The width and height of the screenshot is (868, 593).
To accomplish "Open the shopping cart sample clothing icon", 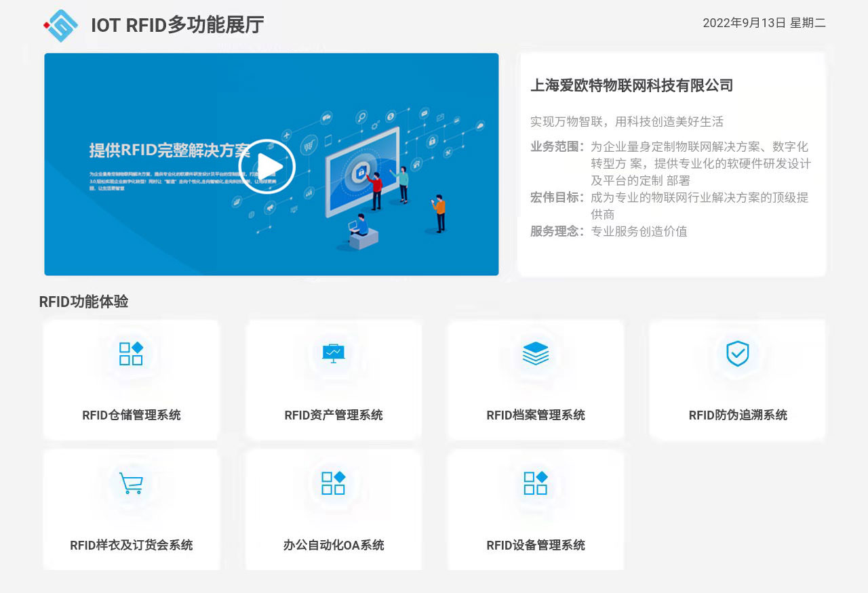I will point(131,483).
